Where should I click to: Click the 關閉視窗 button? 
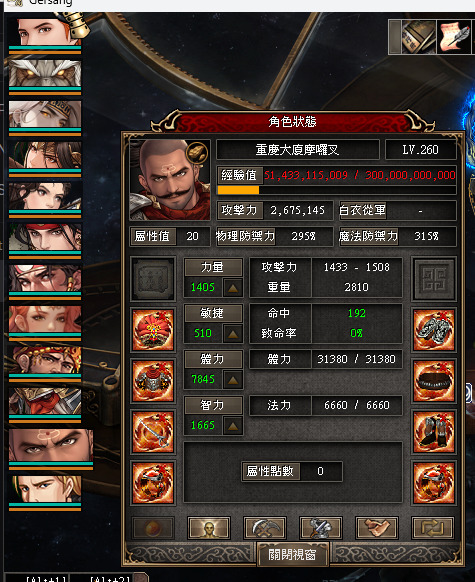292,555
